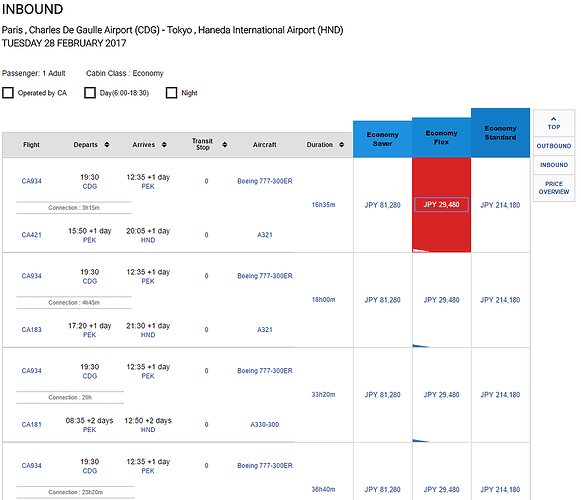Sort flights by Arrives column arrows
Viewport: 581px width, 500px height.
coord(164,145)
